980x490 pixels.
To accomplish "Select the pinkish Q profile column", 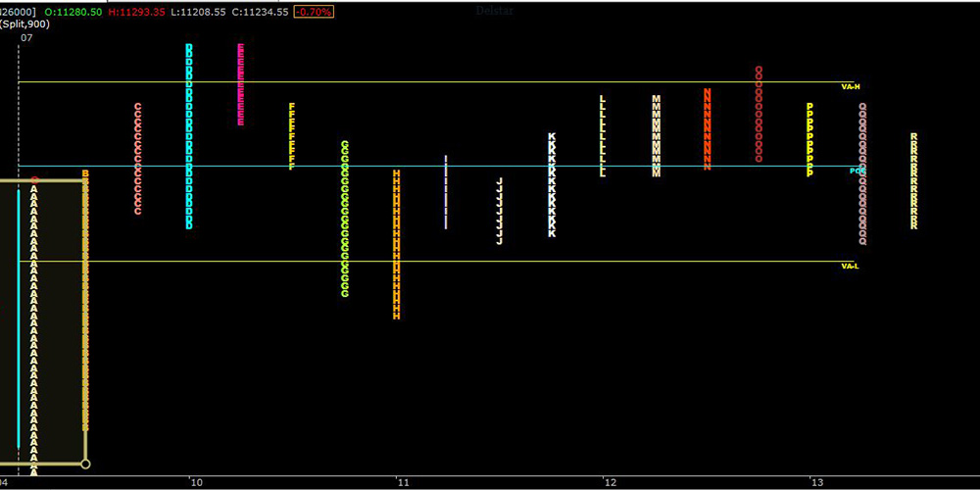I will coord(862,173).
